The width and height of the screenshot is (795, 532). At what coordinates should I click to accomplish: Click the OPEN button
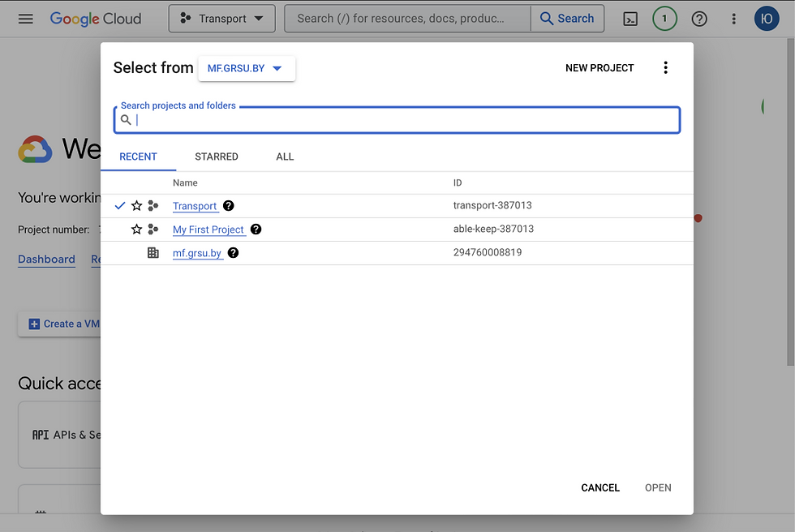tap(658, 487)
